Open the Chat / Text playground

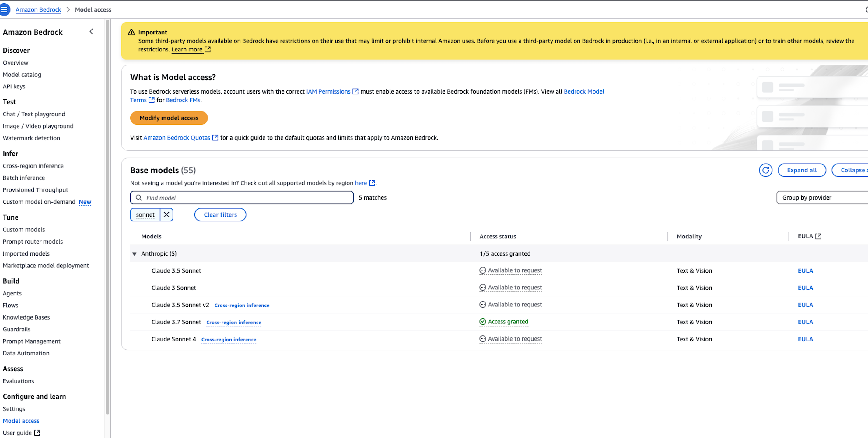(34, 114)
